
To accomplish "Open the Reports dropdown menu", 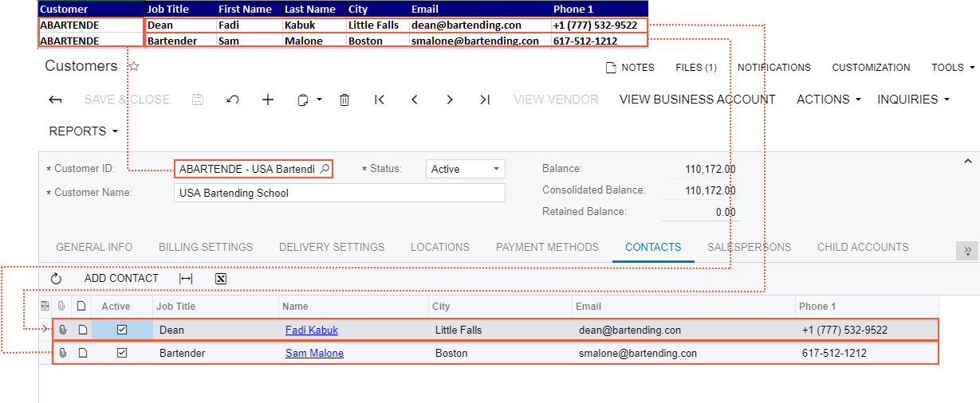I will pyautogui.click(x=83, y=131).
